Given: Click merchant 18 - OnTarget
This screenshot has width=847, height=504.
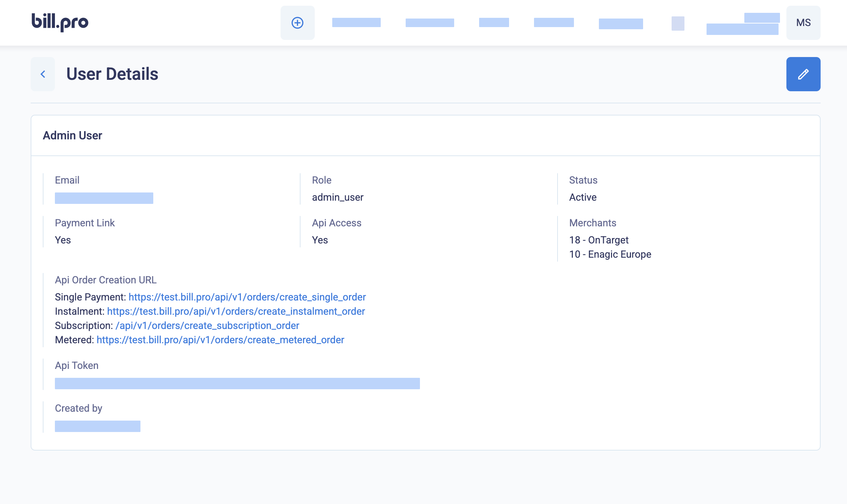Looking at the screenshot, I should [599, 240].
